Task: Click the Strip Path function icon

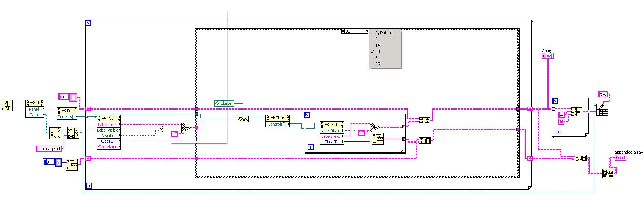Action: point(55,133)
